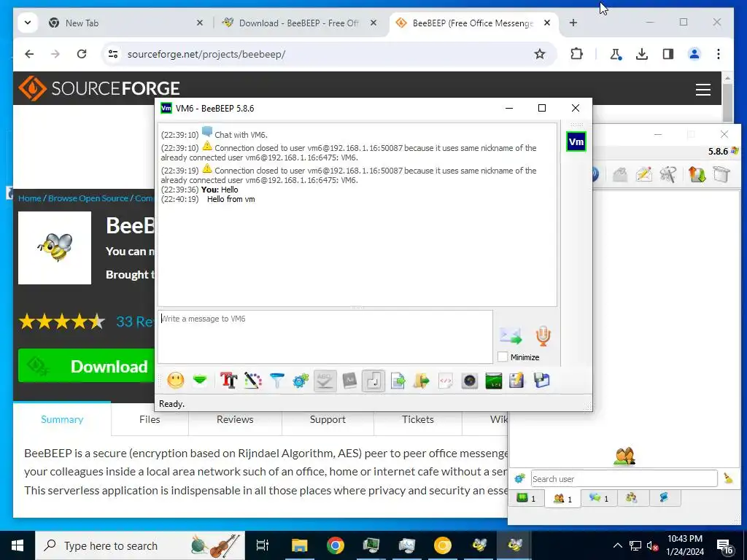The height and width of the screenshot is (560, 747).
Task: Switch to the users tab showing 1
Action: click(562, 498)
